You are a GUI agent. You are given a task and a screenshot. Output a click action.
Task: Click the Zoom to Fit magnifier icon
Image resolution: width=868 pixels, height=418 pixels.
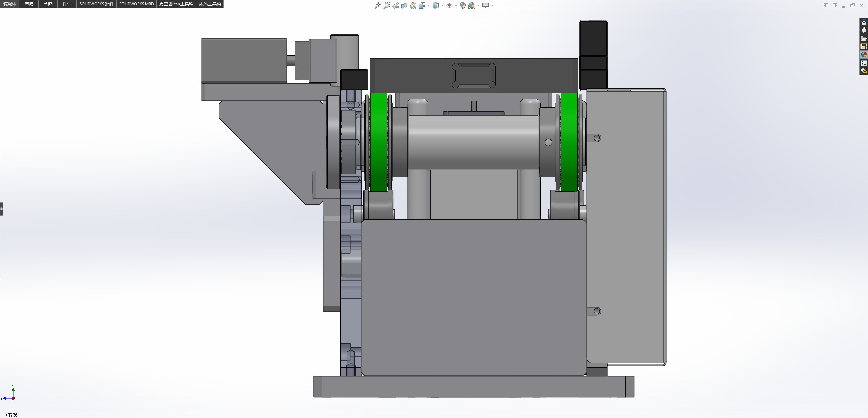point(377,5)
